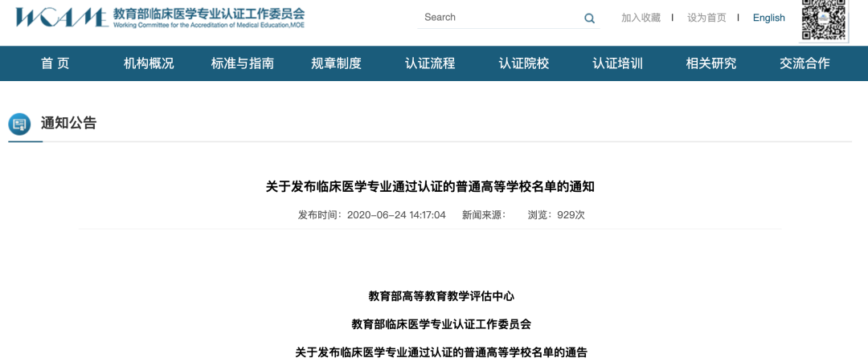Click the WCAME logo in header
Viewport: 868px width, 362px height.
(61, 17)
